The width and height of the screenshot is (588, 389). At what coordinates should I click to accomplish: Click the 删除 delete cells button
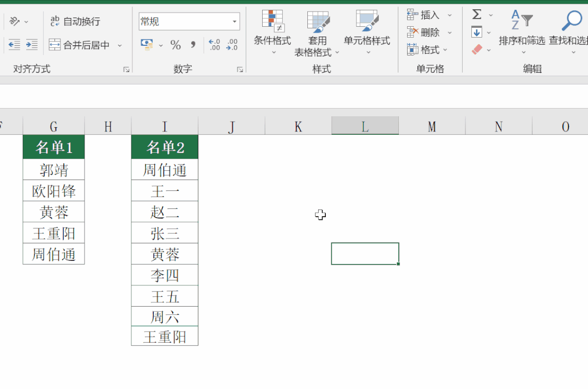point(423,32)
